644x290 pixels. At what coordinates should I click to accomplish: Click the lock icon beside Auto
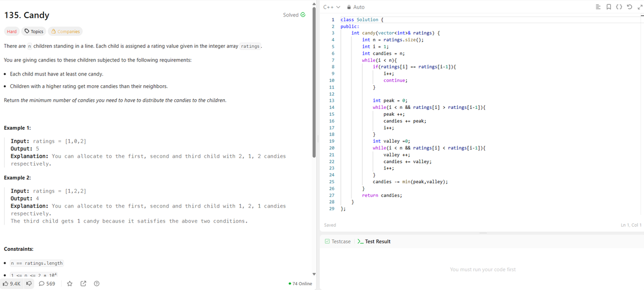click(x=349, y=7)
